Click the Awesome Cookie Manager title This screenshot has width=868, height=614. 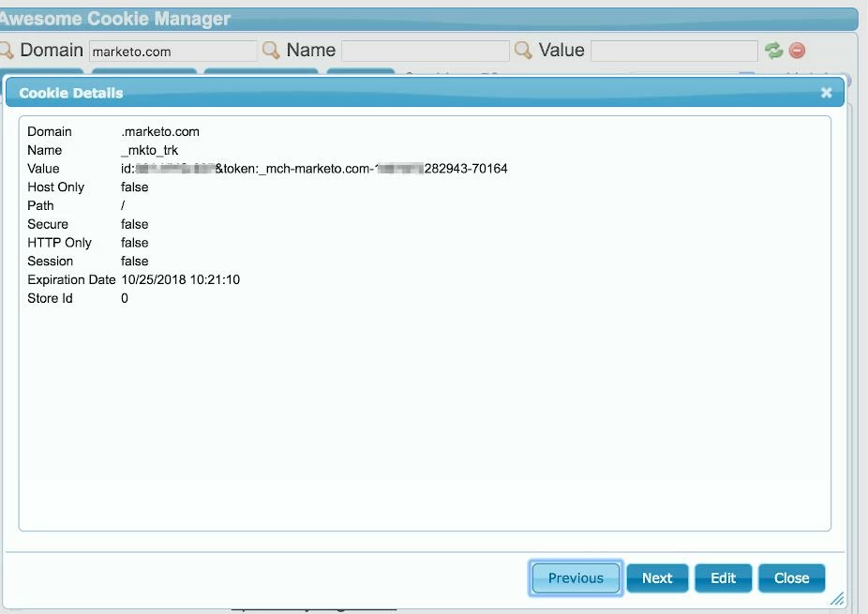tap(114, 19)
